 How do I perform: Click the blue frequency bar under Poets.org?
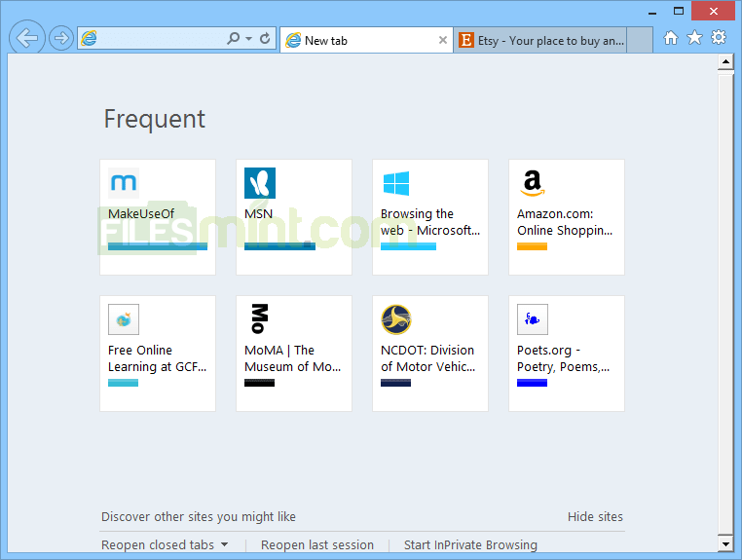coord(532,383)
